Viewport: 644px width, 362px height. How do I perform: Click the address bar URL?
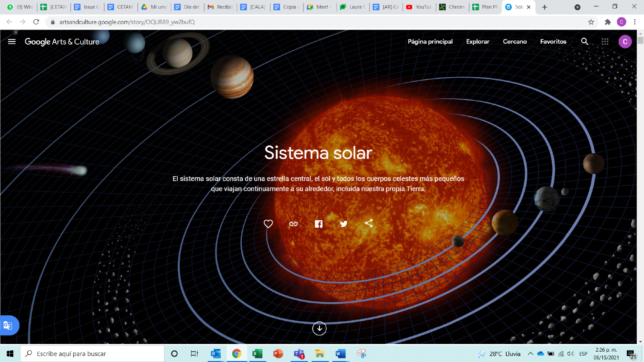click(127, 22)
